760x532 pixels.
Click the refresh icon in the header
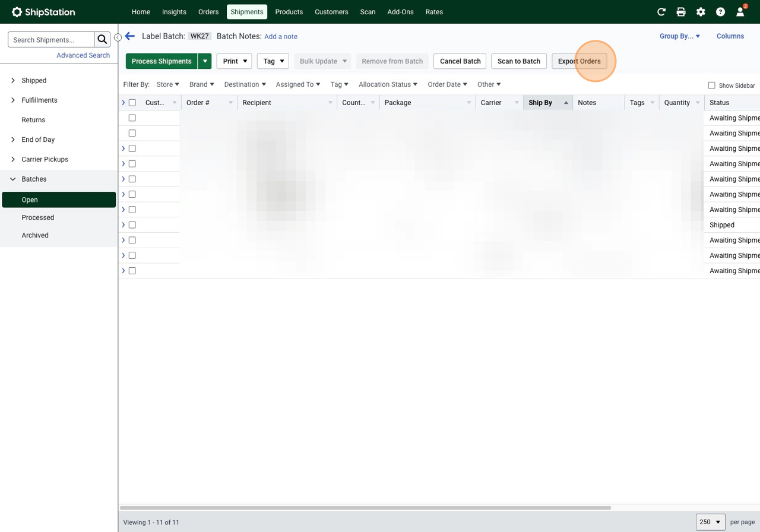pos(661,12)
